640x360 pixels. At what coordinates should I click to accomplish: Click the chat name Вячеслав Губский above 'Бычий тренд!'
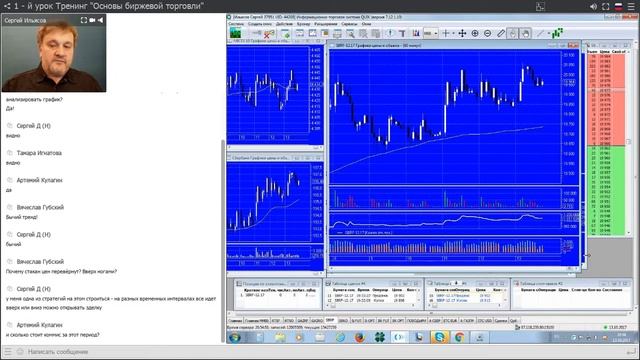[x=40, y=207]
